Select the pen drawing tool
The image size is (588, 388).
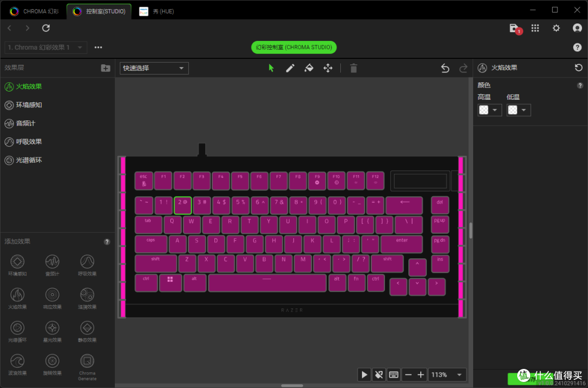[290, 68]
